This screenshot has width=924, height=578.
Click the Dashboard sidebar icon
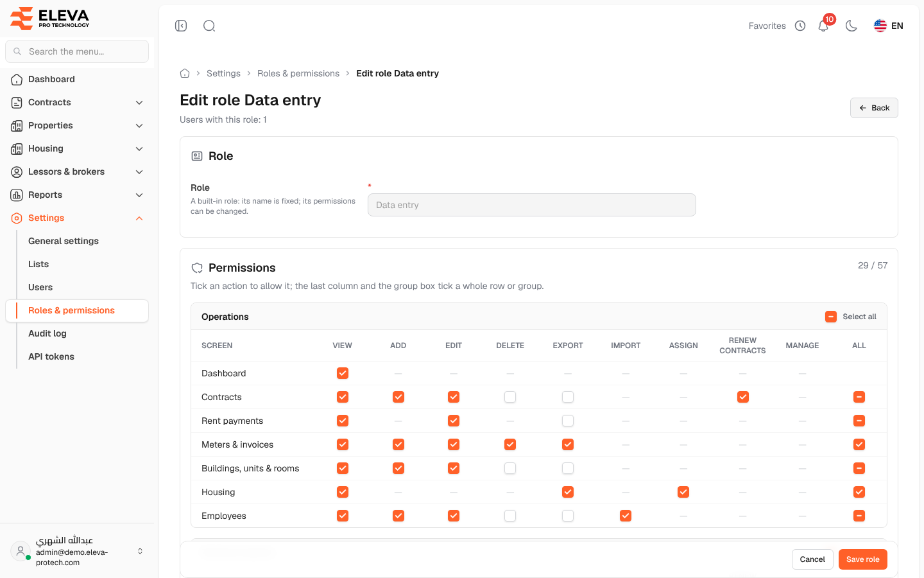[x=17, y=79]
